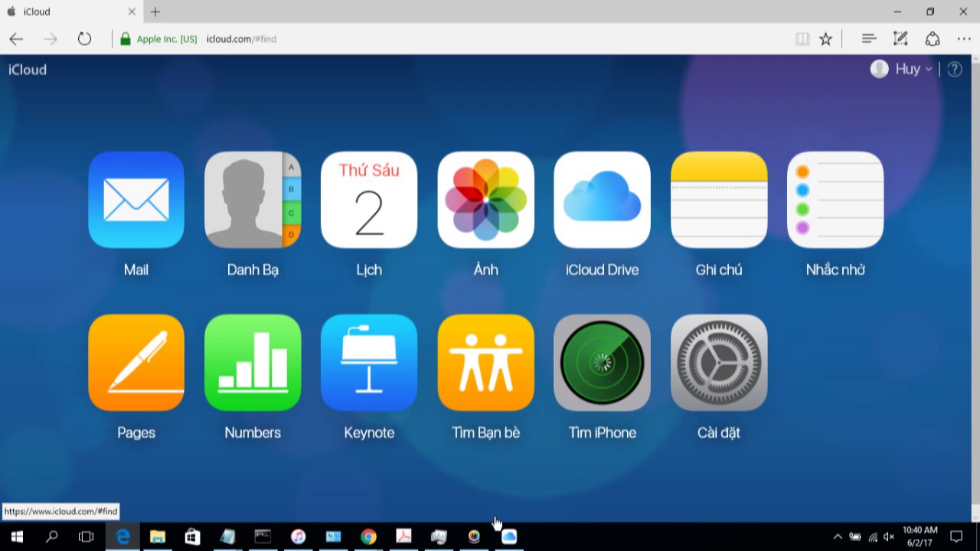Image resolution: width=980 pixels, height=551 pixels.
Task: Open Task View on the taskbar
Action: [87, 536]
